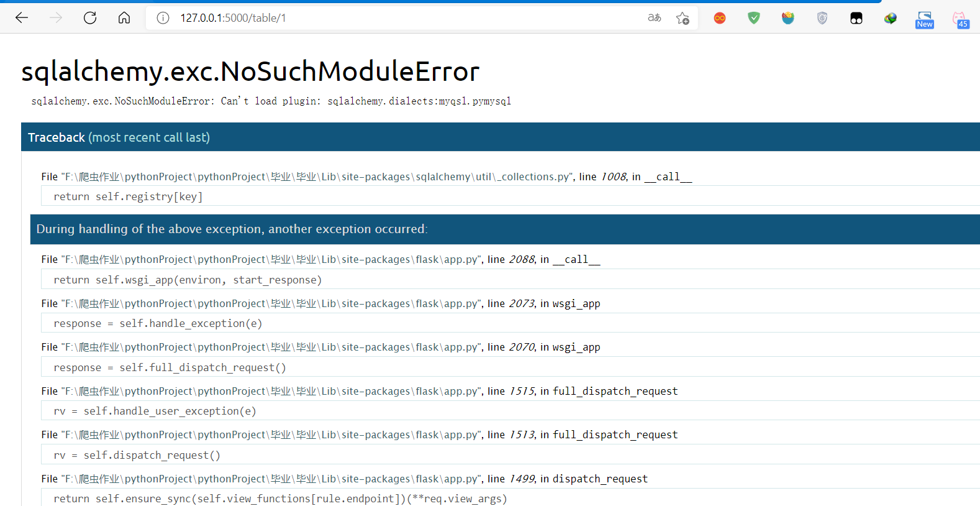Screen dimensions: 980x506
Task: Open the red infinity extension icon
Action: pos(720,18)
